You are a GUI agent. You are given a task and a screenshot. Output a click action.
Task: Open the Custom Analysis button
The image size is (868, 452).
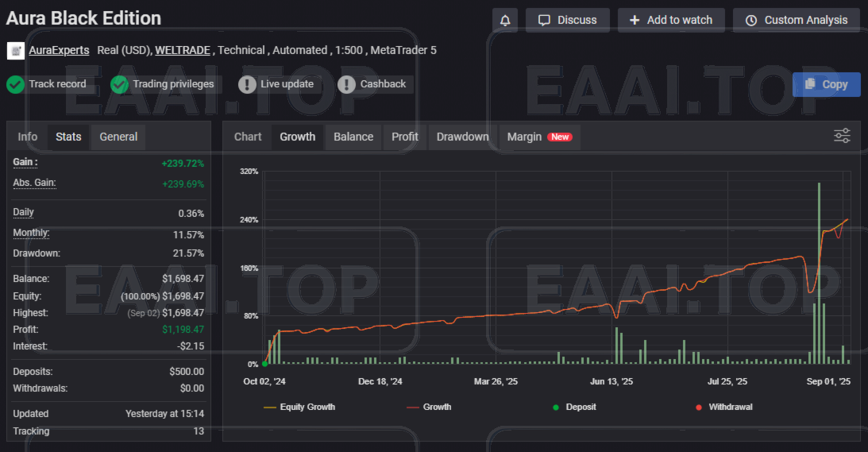(x=796, y=21)
